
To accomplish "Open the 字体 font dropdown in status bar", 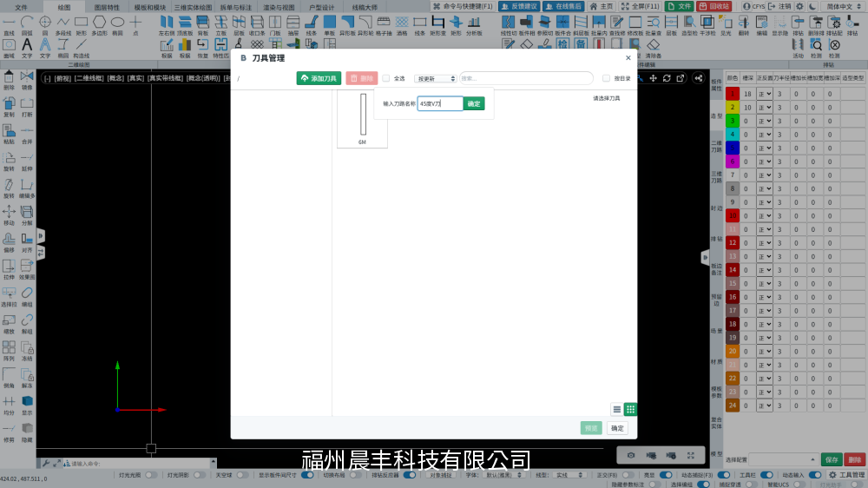I will pos(503,475).
